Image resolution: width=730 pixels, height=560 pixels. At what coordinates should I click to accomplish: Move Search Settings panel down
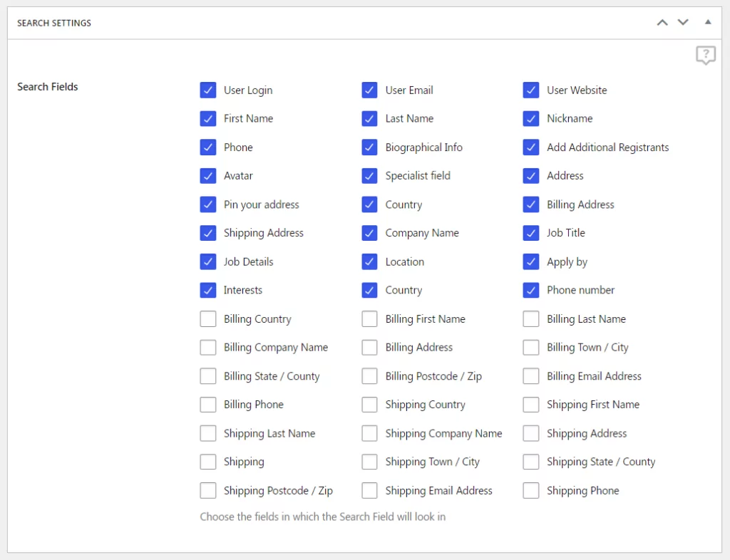click(x=682, y=22)
